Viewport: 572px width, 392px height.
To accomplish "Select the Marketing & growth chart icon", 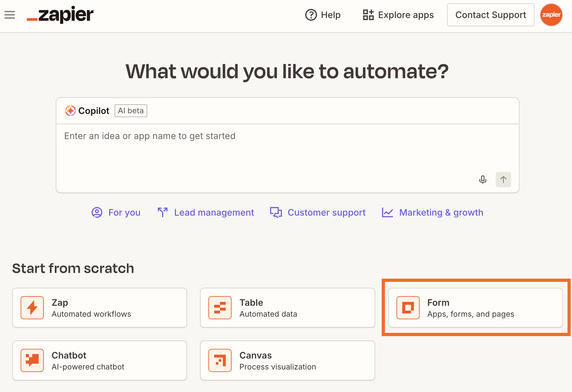I will tap(387, 212).
